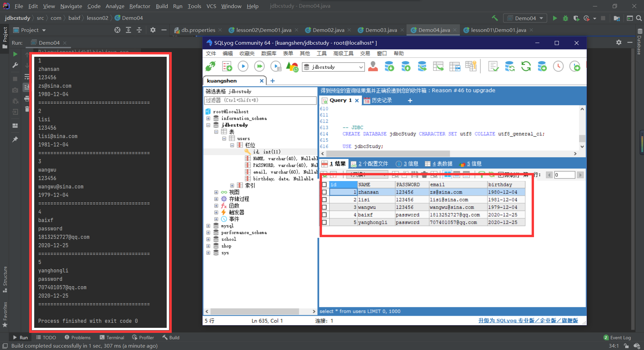Click the TODO tool window button
The height and width of the screenshot is (350, 644).
point(46,337)
